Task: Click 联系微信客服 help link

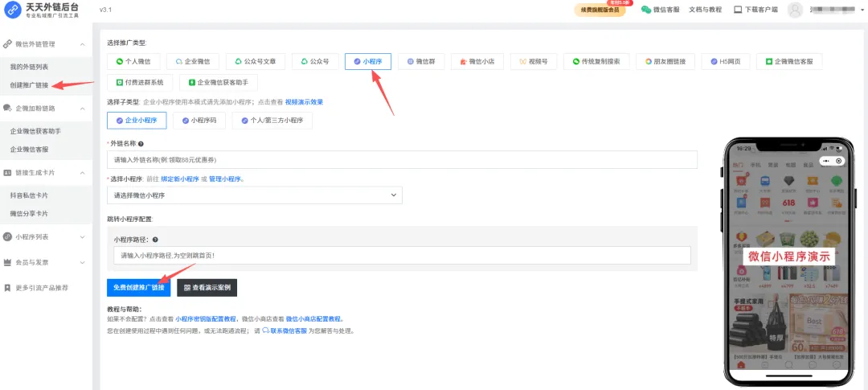Action: pyautogui.click(x=285, y=330)
